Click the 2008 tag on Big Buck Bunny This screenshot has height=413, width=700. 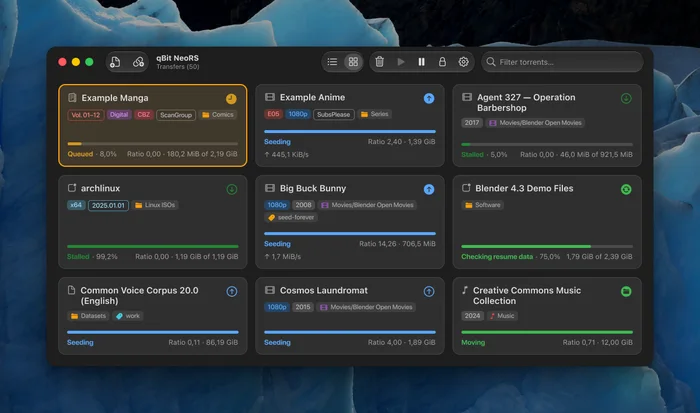(303, 205)
